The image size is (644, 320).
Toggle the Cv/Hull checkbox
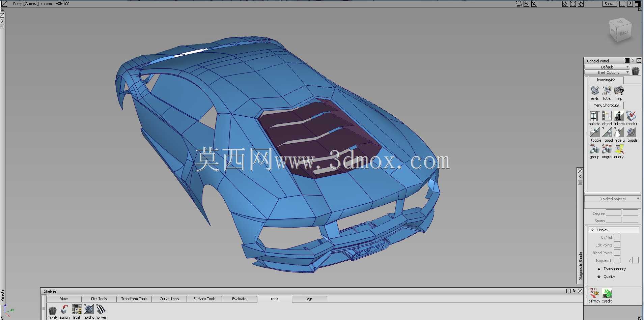[x=617, y=237]
